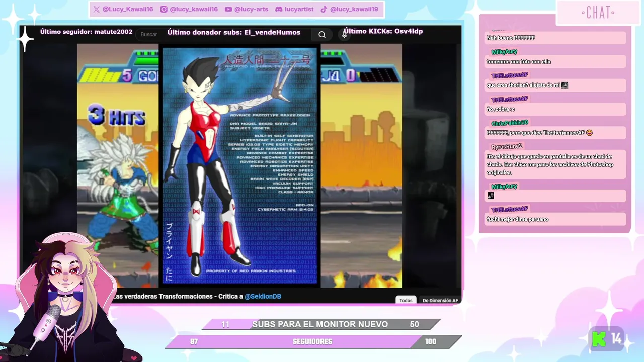Activate the microphone voice search icon
644x362 pixels.
click(345, 34)
